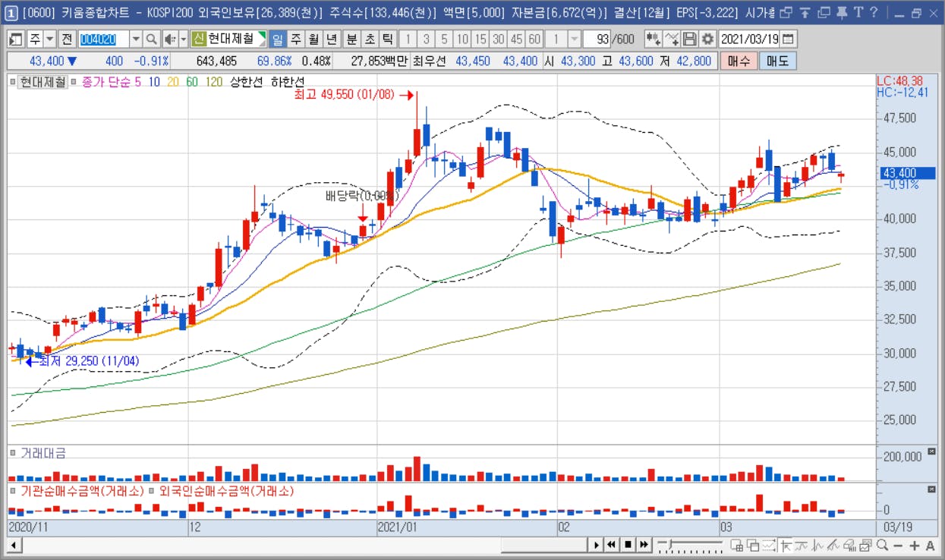Click the magnifier zoom icon in bottom toolbar

coord(882,545)
